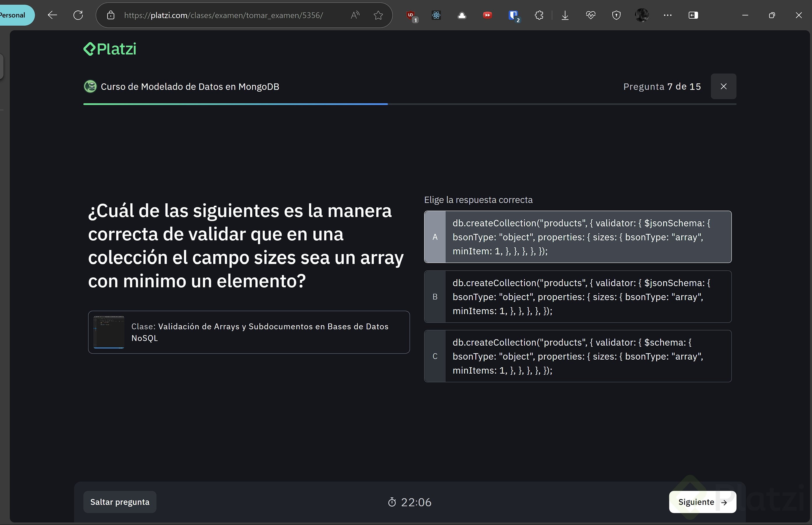Image resolution: width=812 pixels, height=525 pixels.
Task: Open Bitwarden extension shield icon
Action: [513, 15]
